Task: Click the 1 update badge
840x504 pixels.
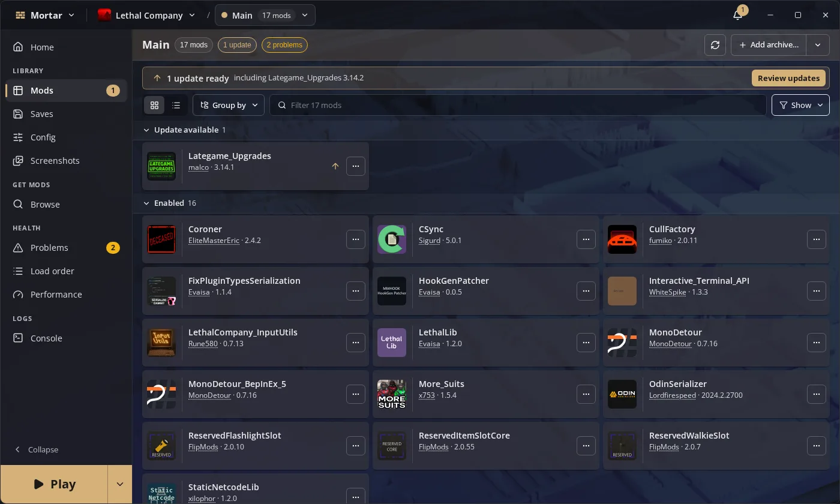Action: pyautogui.click(x=237, y=45)
